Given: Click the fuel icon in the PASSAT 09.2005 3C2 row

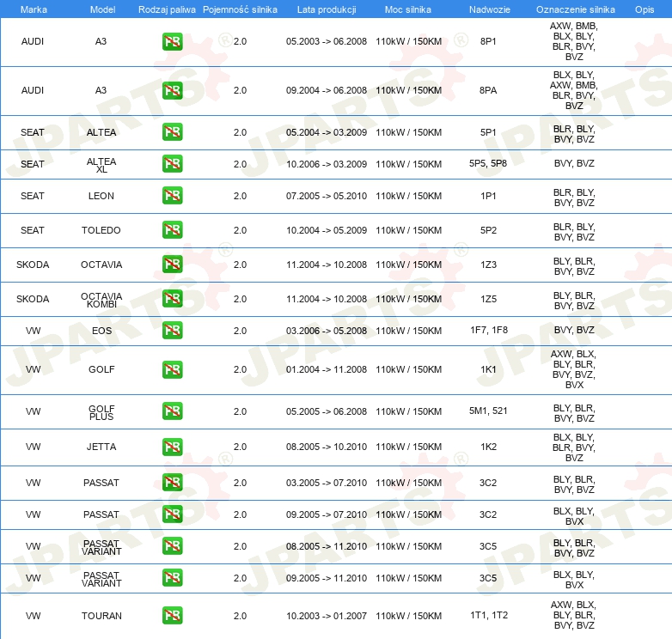Looking at the screenshot, I should 172,514.
